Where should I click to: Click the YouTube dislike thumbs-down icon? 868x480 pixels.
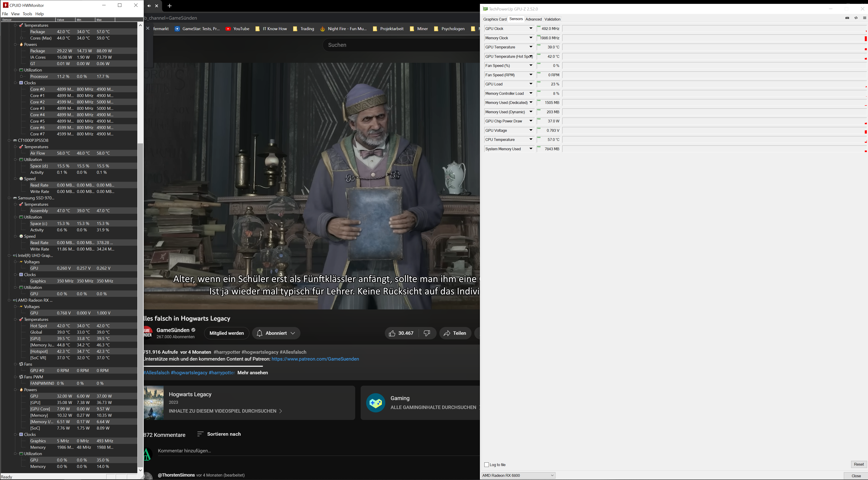tap(427, 333)
